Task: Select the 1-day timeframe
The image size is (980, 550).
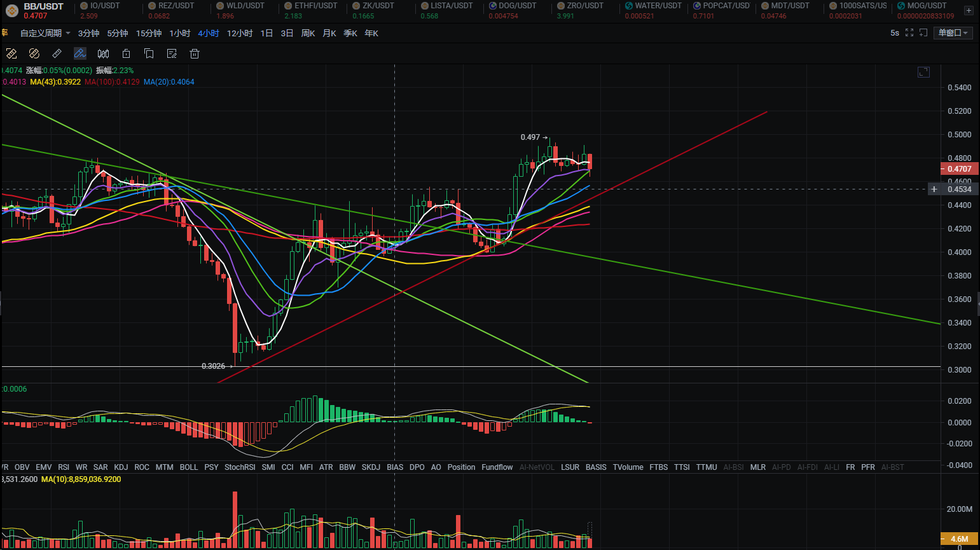Action: tap(266, 33)
